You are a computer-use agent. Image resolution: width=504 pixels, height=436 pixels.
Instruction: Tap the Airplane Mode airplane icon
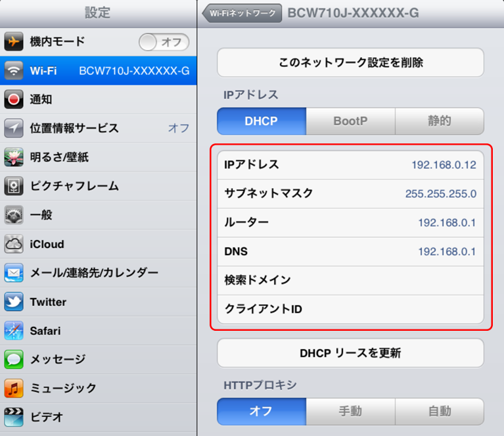point(14,42)
